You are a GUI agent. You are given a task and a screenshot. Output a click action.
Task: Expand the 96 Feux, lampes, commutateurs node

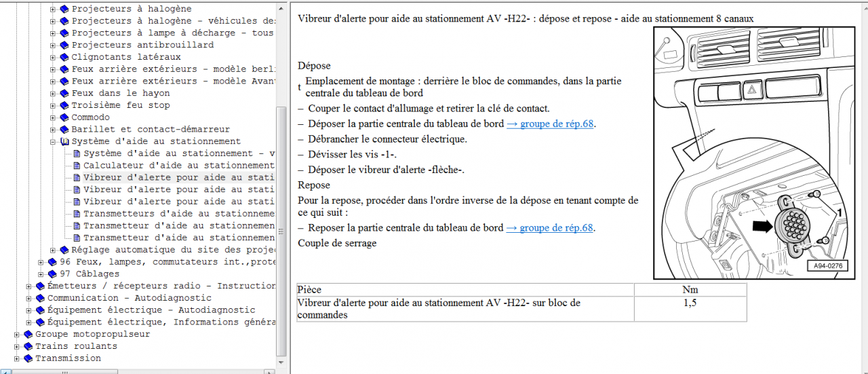[x=41, y=262]
